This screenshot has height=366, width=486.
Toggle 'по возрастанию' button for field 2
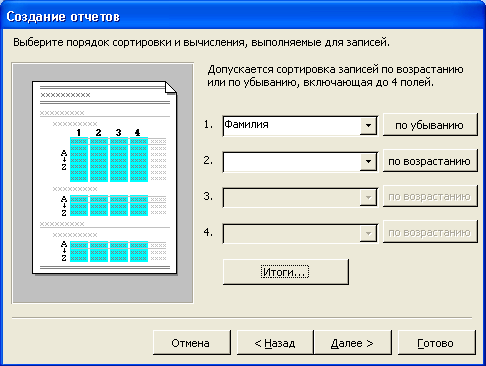[x=430, y=161]
